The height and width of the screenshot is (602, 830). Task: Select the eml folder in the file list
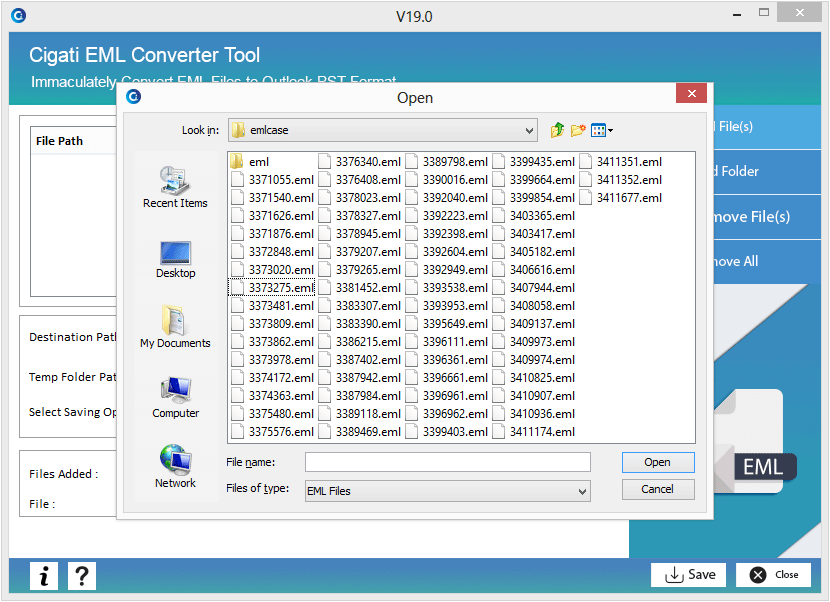[x=250, y=161]
